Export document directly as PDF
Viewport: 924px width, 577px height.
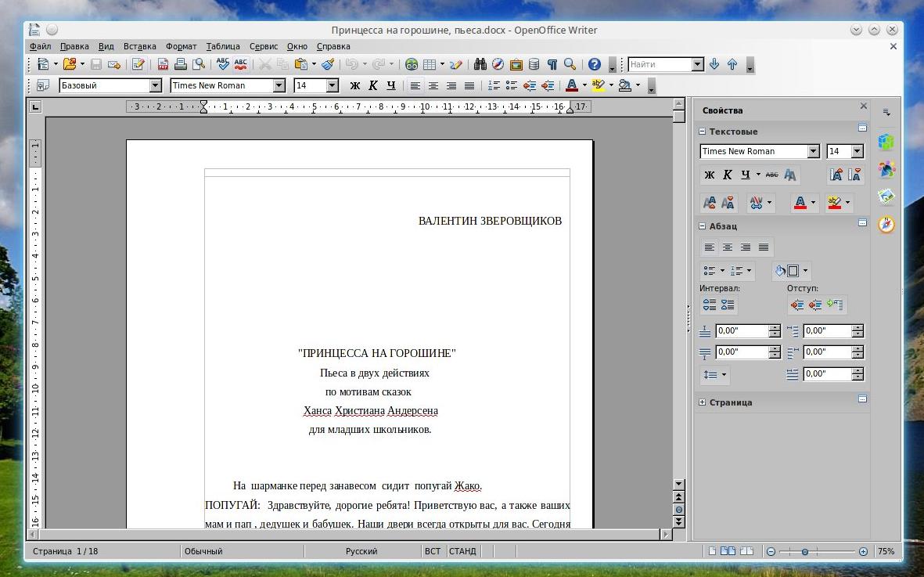(x=163, y=65)
